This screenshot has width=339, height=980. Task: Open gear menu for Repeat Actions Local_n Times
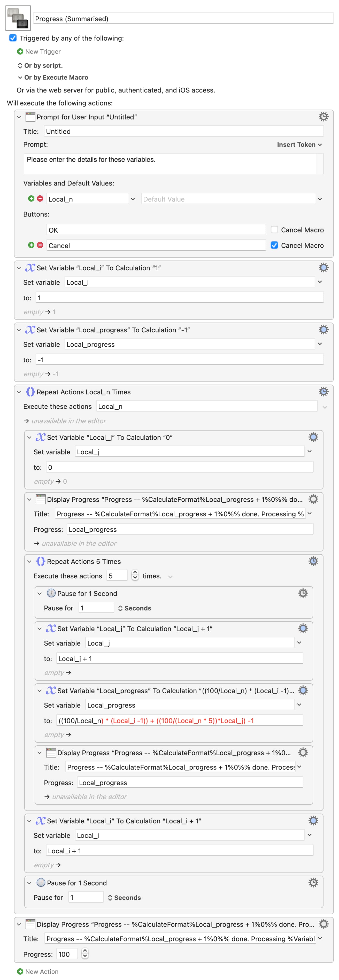coord(323,392)
